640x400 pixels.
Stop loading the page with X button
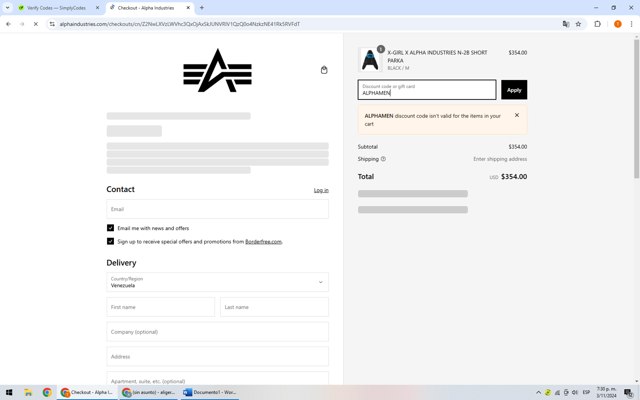pyautogui.click(x=36, y=24)
